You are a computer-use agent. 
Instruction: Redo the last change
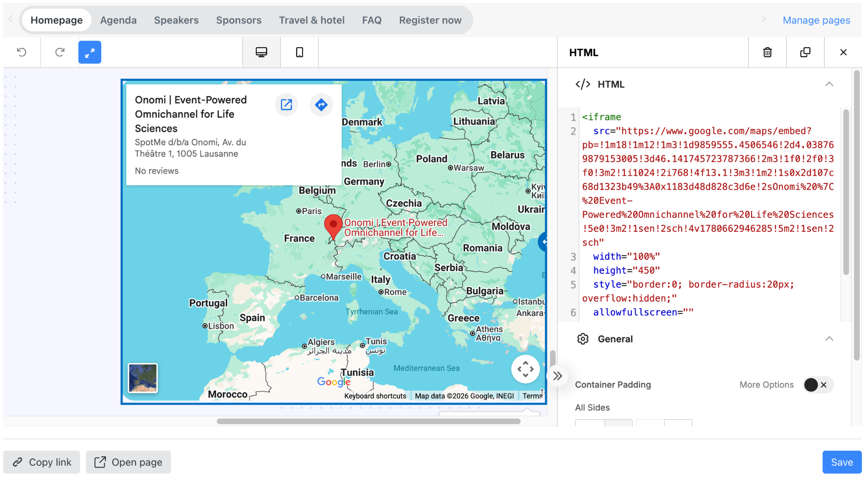click(60, 52)
